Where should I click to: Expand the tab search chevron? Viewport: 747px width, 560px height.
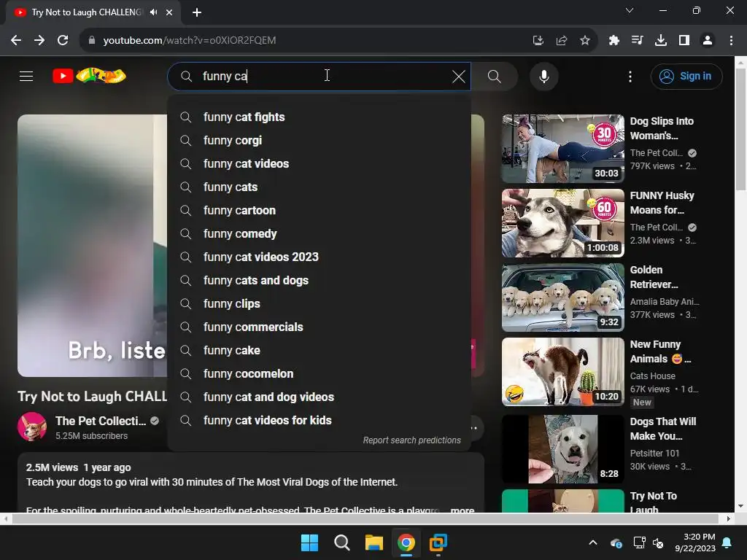point(630,10)
